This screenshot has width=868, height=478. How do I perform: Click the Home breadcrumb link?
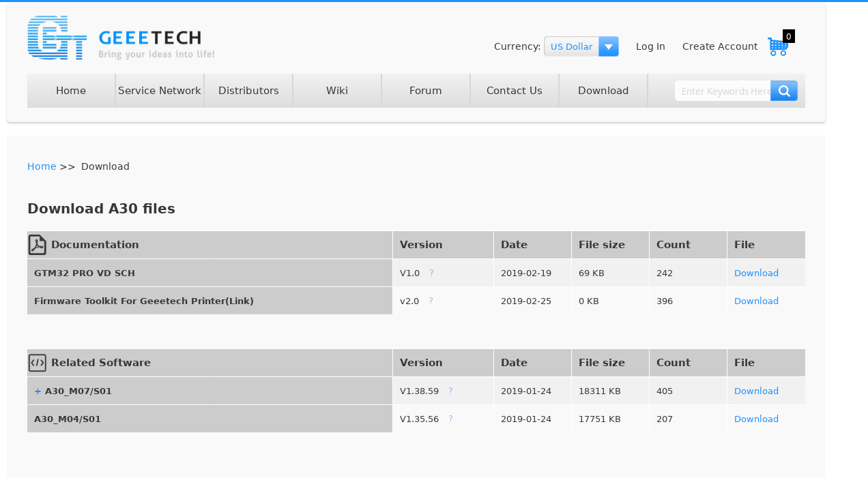coord(42,166)
